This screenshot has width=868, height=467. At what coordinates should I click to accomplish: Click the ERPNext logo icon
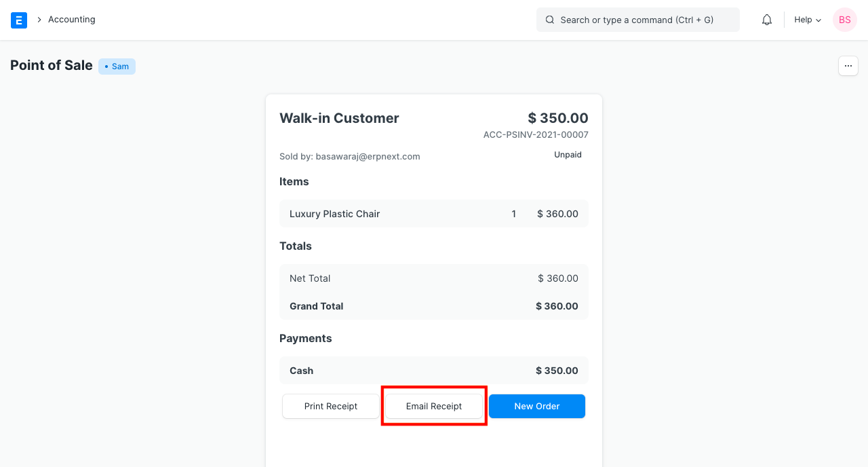(x=19, y=20)
